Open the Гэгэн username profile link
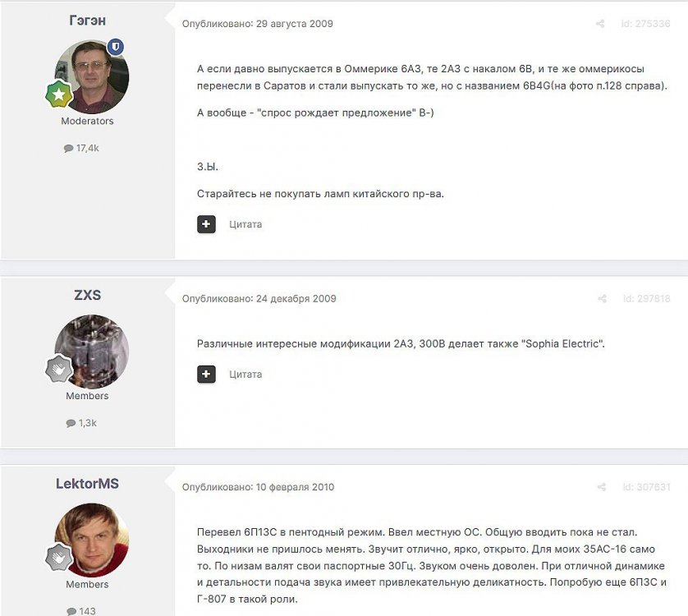688x616 pixels. pos(87,21)
